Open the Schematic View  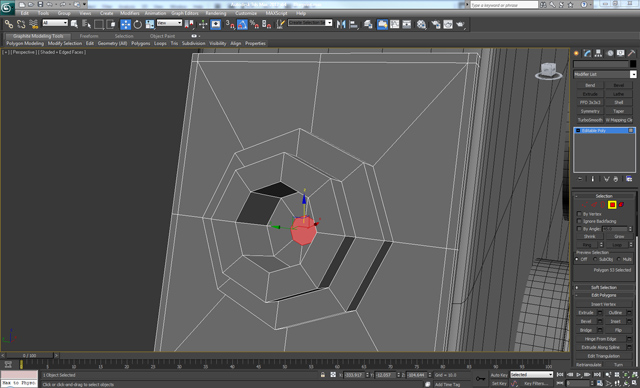tap(407, 24)
